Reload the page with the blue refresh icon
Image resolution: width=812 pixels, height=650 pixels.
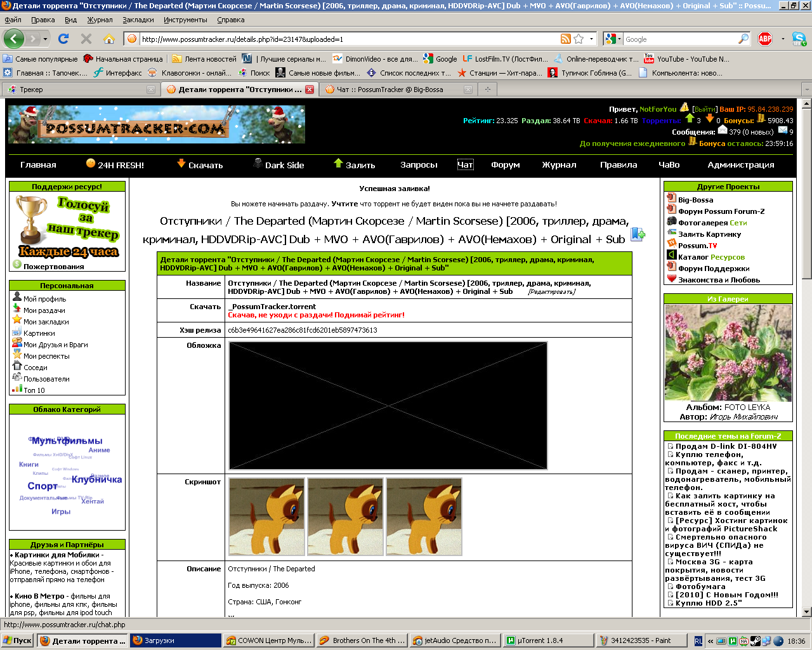pyautogui.click(x=63, y=39)
